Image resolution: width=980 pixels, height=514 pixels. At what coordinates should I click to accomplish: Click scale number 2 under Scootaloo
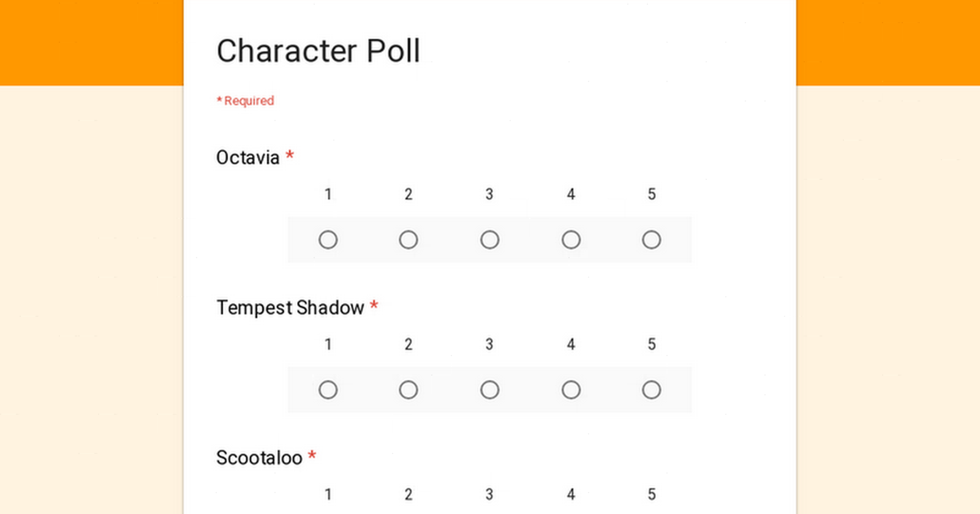click(x=409, y=494)
